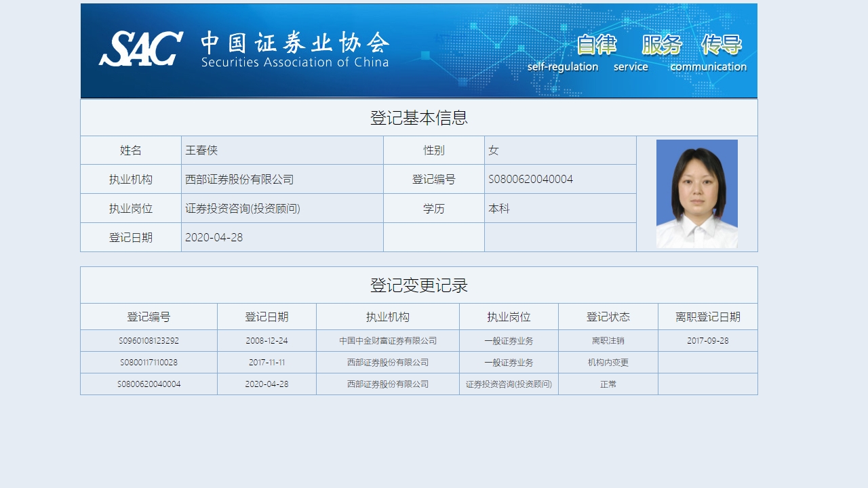This screenshot has height=488, width=868.
Task: Click the 证券投资咨询(投资顾问) value in basic info
Action: pos(242,209)
